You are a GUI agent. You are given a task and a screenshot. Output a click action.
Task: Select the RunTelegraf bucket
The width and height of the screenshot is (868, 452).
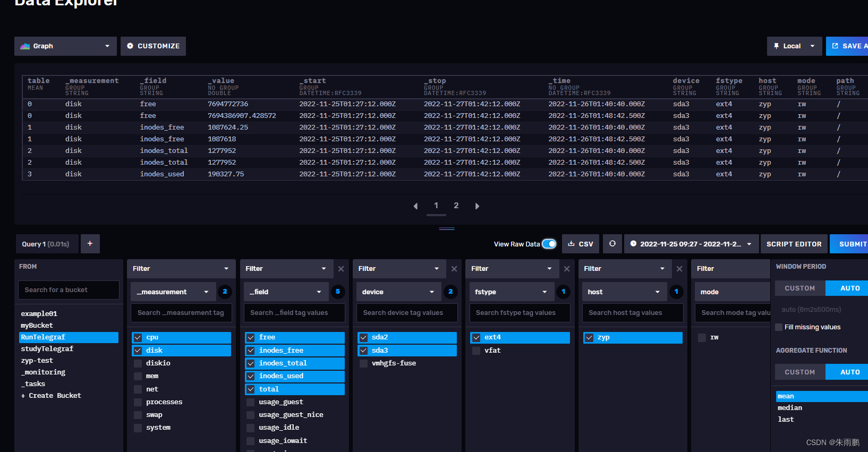tap(69, 337)
